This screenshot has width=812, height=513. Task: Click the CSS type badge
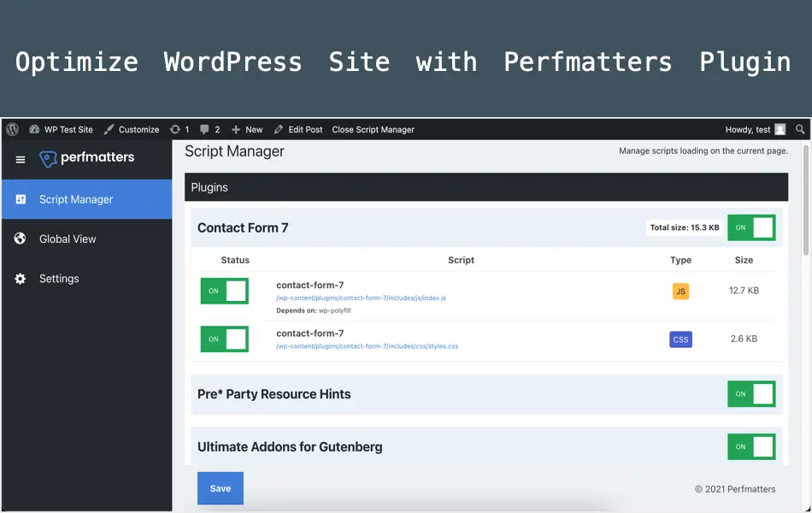[x=680, y=339]
